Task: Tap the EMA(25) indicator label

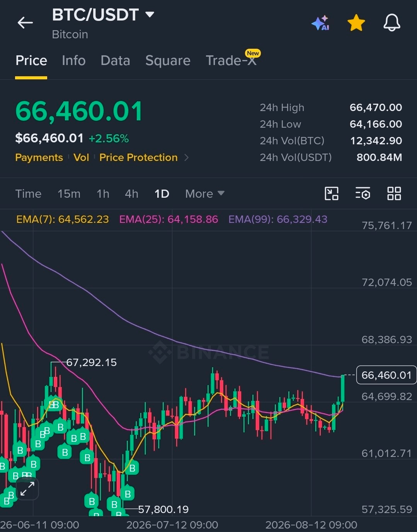Action: point(169,219)
